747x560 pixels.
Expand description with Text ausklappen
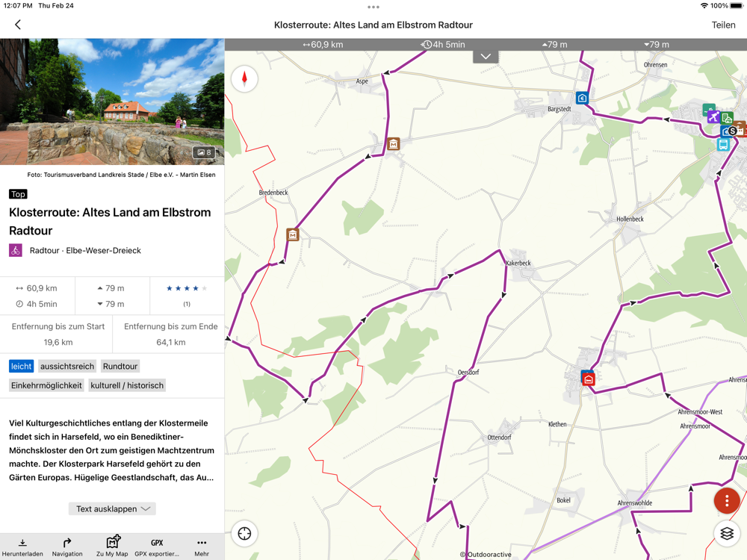point(113,508)
